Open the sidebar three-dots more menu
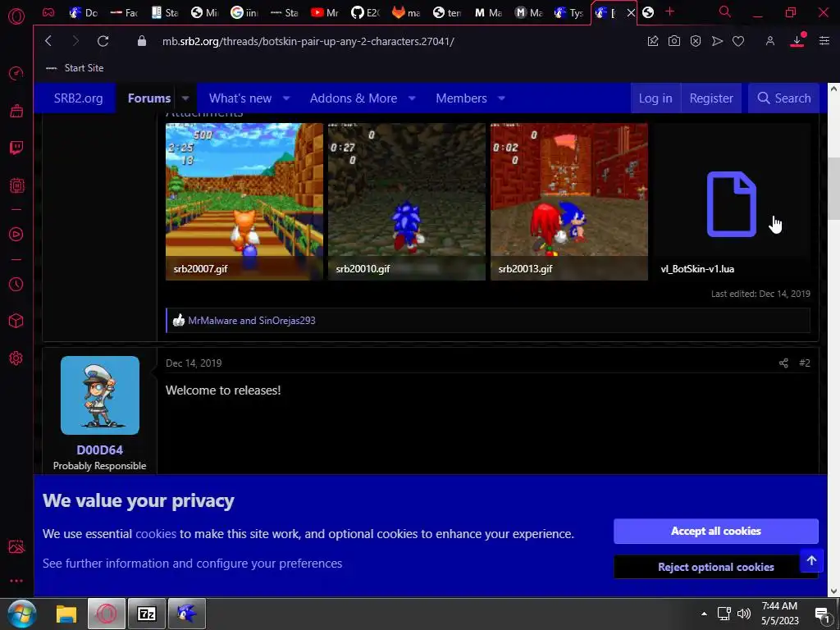 pyautogui.click(x=16, y=581)
